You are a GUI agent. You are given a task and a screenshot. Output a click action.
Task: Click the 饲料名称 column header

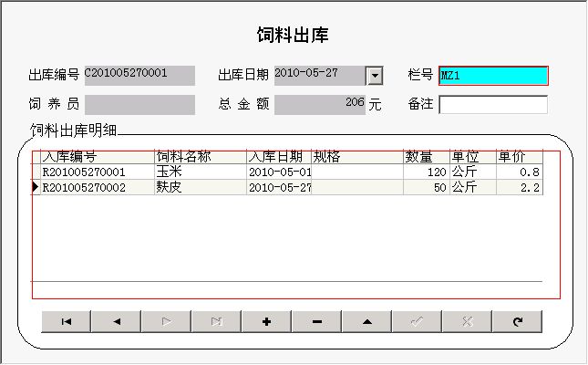pos(201,157)
